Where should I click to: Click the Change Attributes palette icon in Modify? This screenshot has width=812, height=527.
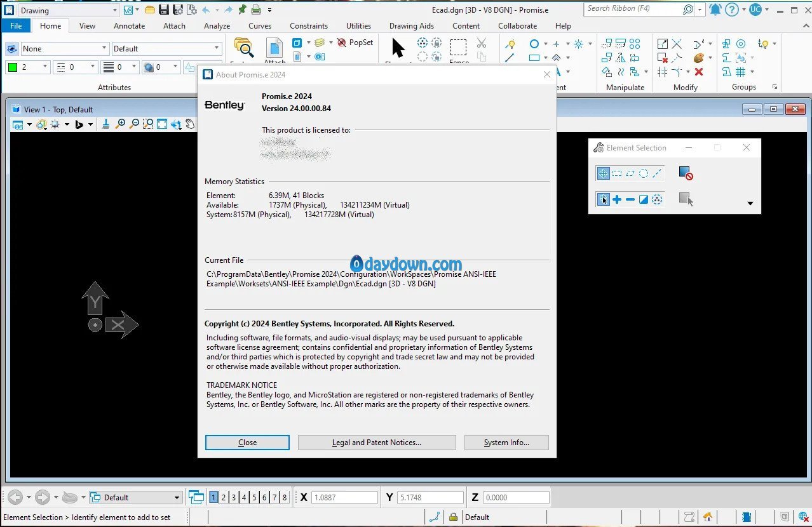point(699,58)
